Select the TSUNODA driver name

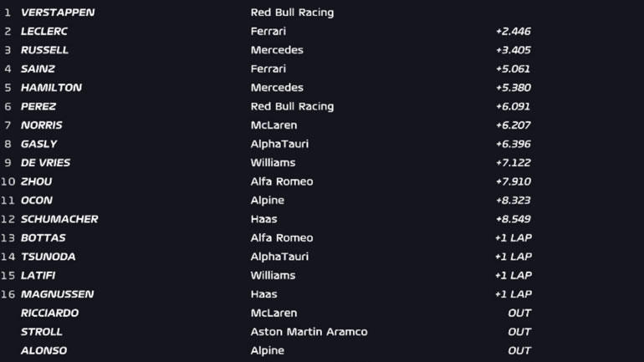49,257
